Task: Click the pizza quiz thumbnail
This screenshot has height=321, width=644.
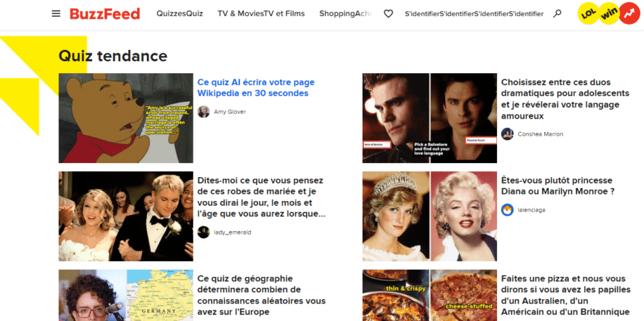Action: coord(430,295)
